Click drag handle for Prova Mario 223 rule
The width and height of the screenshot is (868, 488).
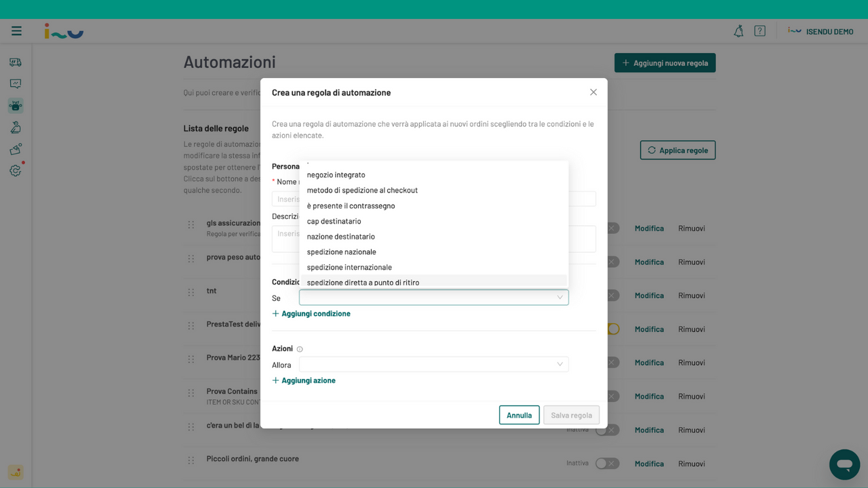click(x=191, y=359)
